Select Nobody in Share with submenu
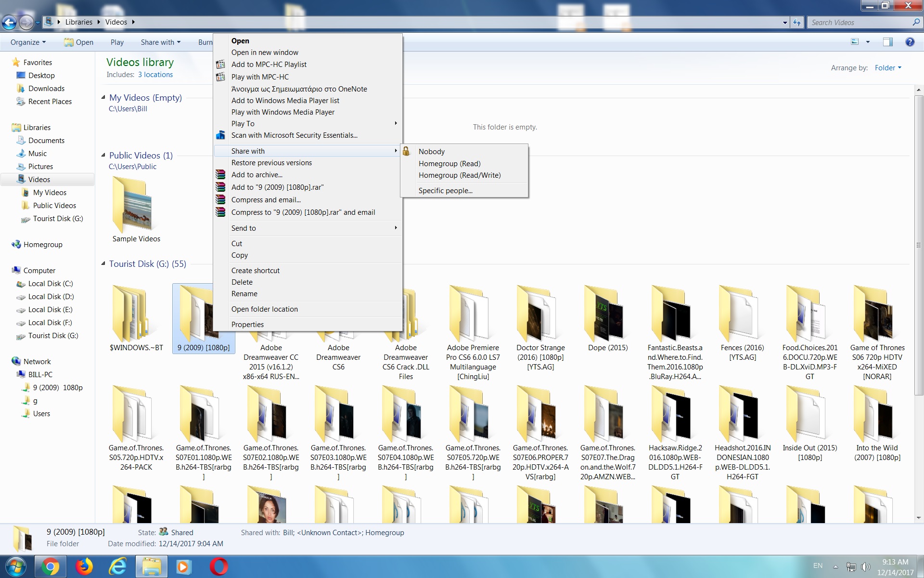The height and width of the screenshot is (578, 924). 431,152
